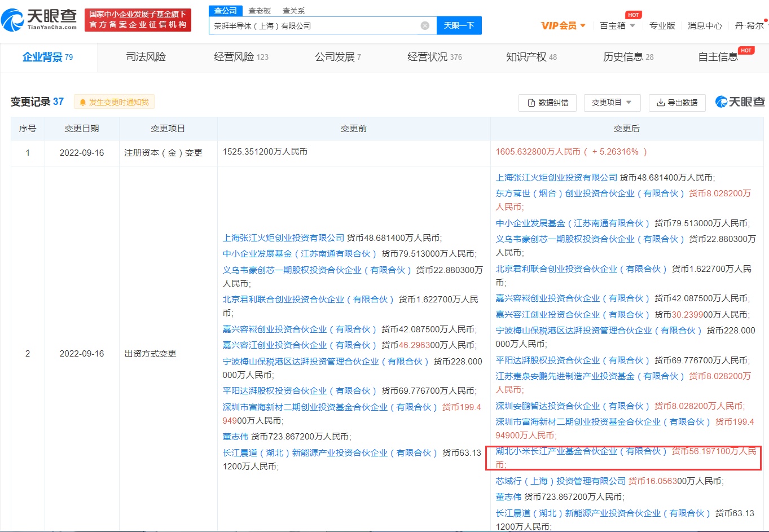The width and height of the screenshot is (769, 532).
Task: Open 董志伟 link in 变更前 column
Action: pyautogui.click(x=235, y=436)
